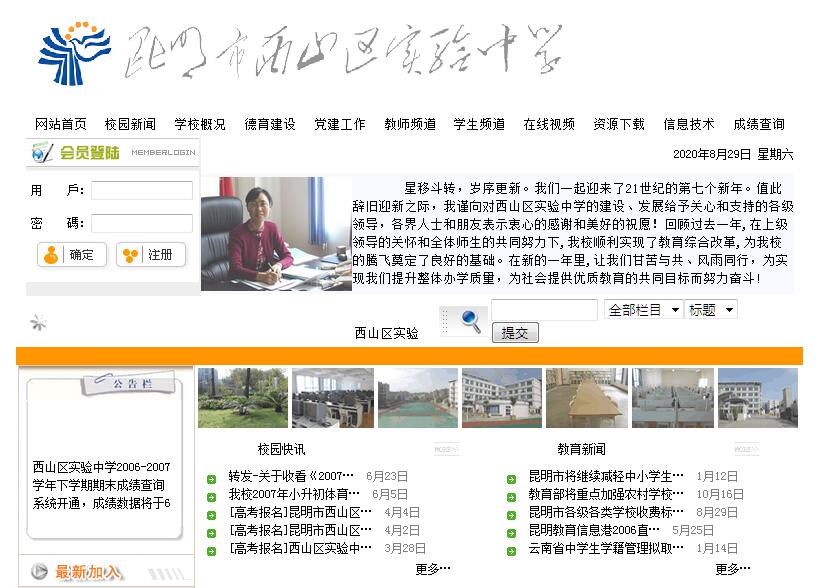Image resolution: width=827 pixels, height=588 pixels.
Task: Click the magnifying glass search icon
Action: (x=470, y=321)
